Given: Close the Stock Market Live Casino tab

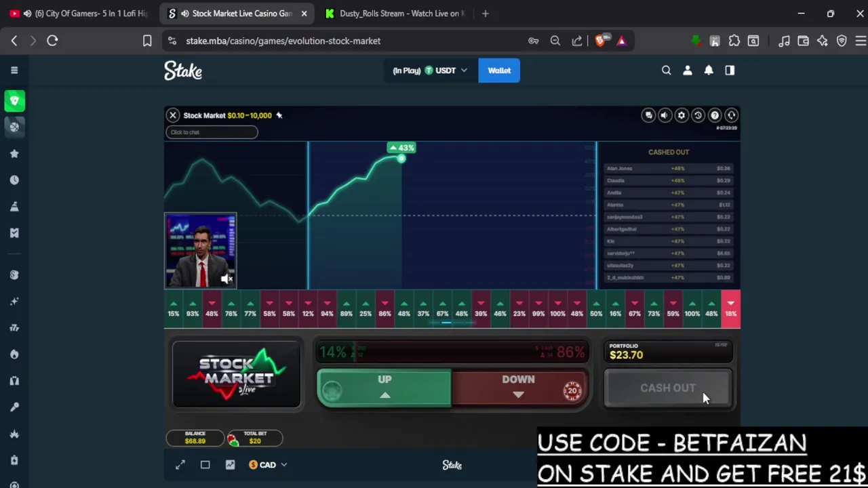Looking at the screenshot, I should pyautogui.click(x=304, y=14).
